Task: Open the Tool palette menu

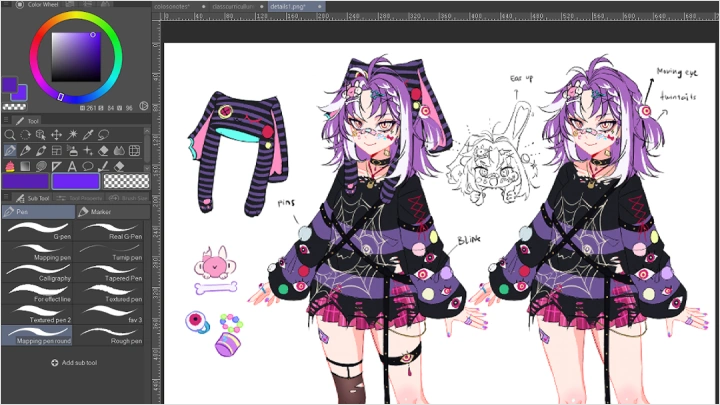Action: tap(7, 121)
